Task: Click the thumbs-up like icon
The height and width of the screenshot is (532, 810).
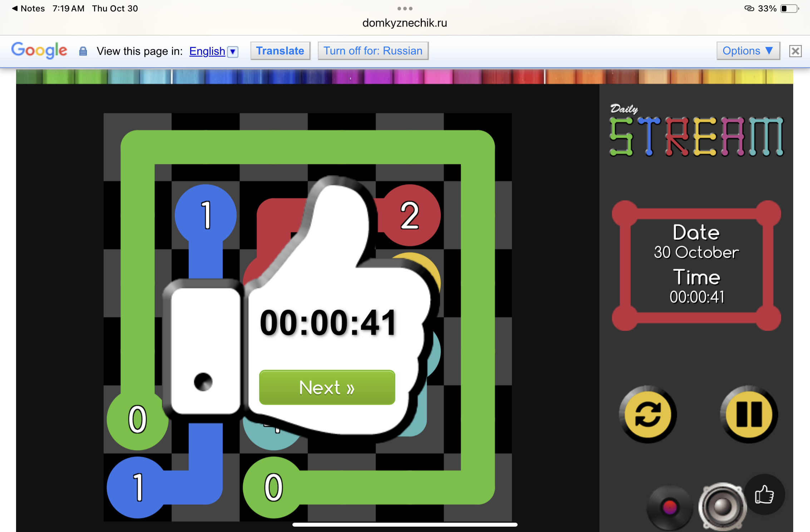Action: pyautogui.click(x=764, y=495)
